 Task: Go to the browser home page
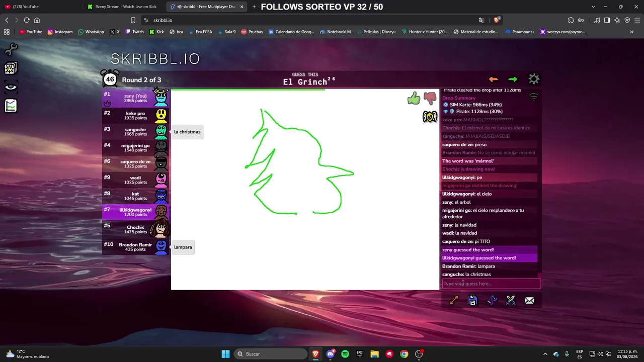point(37,20)
